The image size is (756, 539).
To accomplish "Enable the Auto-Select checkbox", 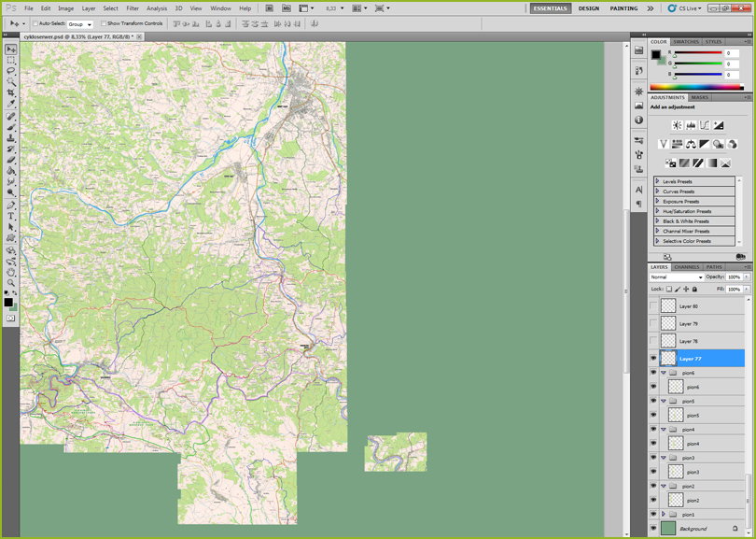I will tap(35, 23).
